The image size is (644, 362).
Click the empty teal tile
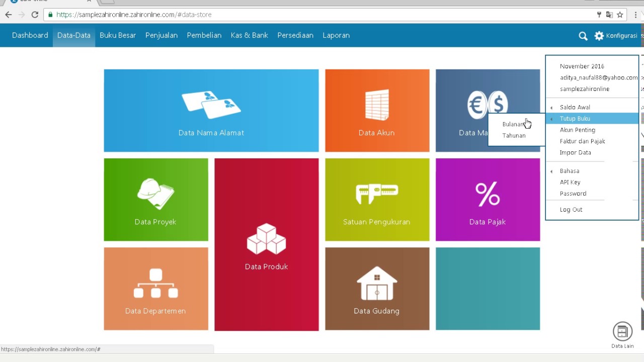pos(488,289)
